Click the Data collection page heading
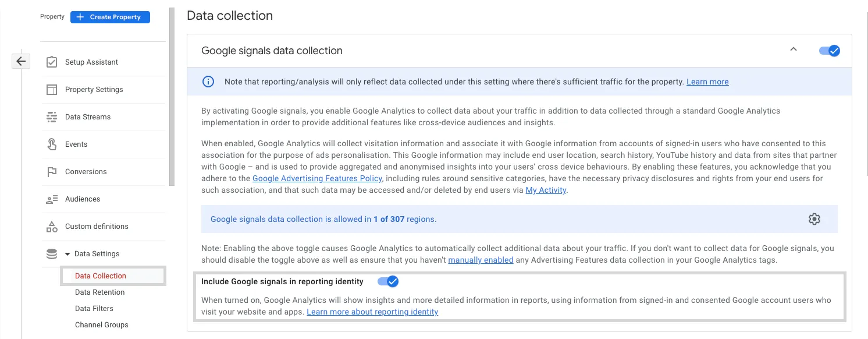 click(230, 16)
